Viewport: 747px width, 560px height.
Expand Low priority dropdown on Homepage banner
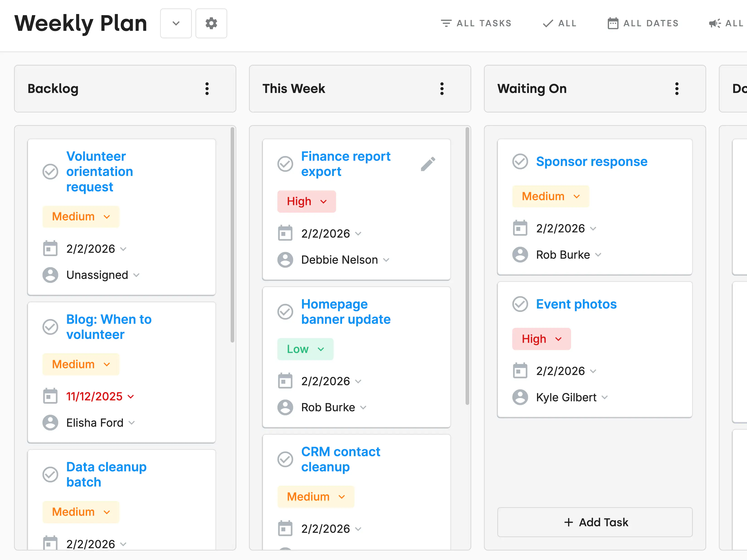[x=305, y=349]
